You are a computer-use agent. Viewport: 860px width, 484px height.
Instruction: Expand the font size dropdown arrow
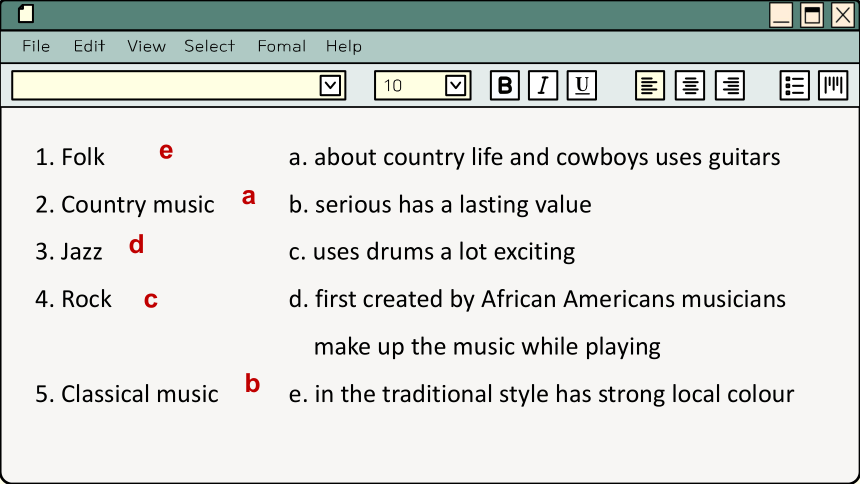tap(455, 86)
